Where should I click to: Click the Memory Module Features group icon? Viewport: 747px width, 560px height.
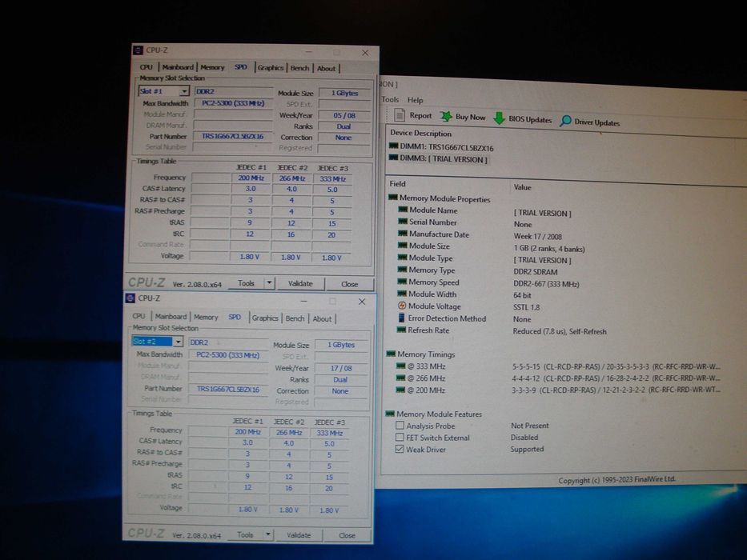click(x=390, y=414)
